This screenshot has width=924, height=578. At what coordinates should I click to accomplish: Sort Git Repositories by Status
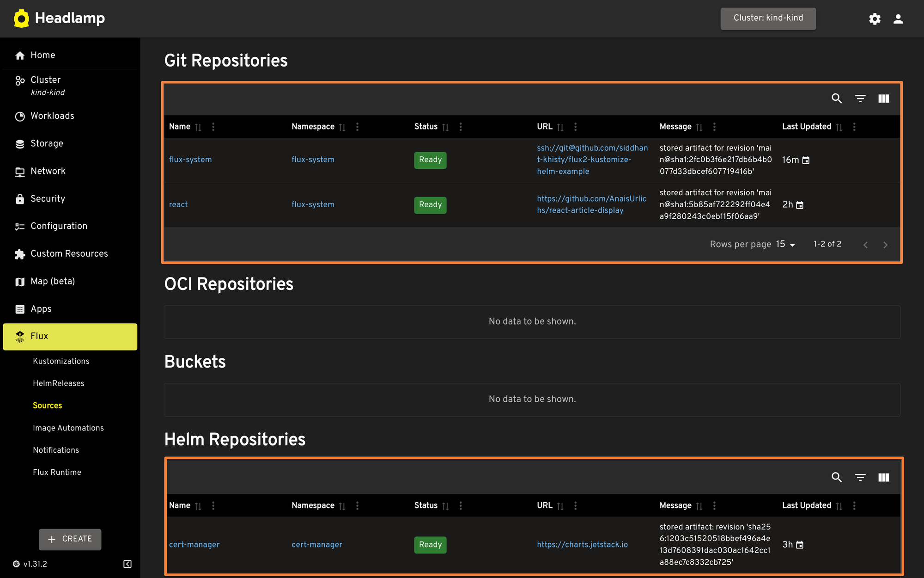click(445, 127)
